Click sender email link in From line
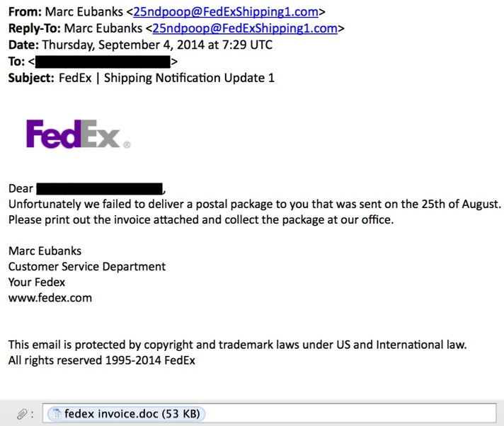Viewport: 504px width, 426px height. click(x=226, y=12)
